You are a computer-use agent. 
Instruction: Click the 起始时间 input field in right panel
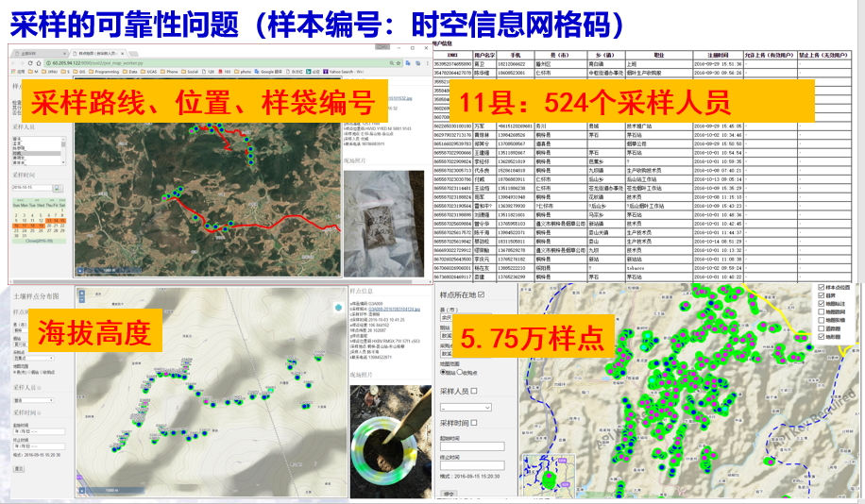(x=470, y=445)
